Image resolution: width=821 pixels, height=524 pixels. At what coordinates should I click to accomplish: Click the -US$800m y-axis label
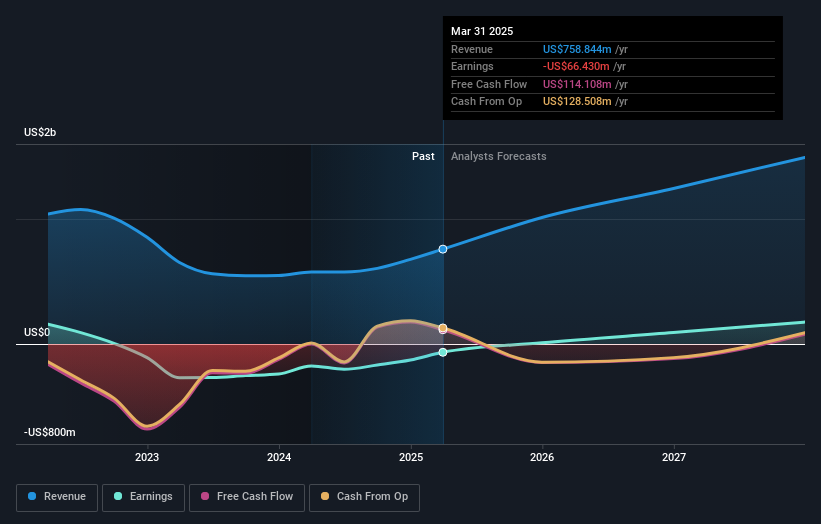click(49, 432)
